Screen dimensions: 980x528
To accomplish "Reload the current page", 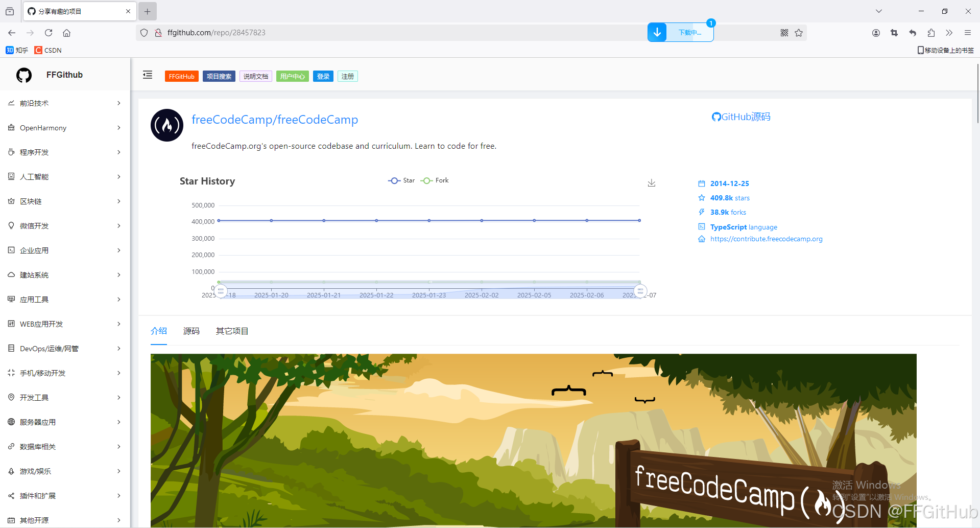I will [49, 33].
